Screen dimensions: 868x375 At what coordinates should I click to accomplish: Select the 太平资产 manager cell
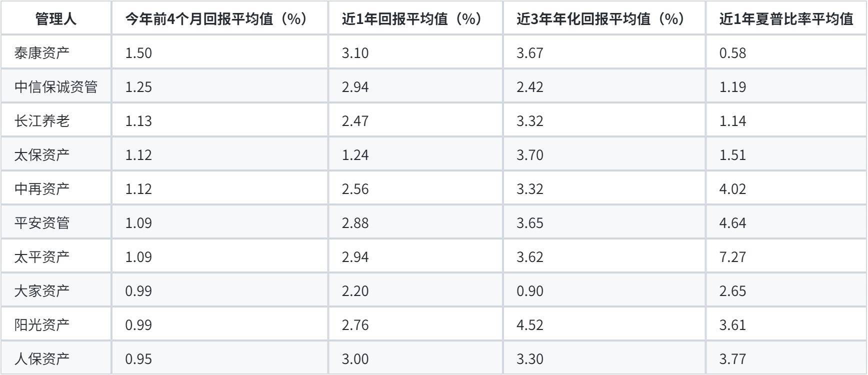click(x=56, y=256)
